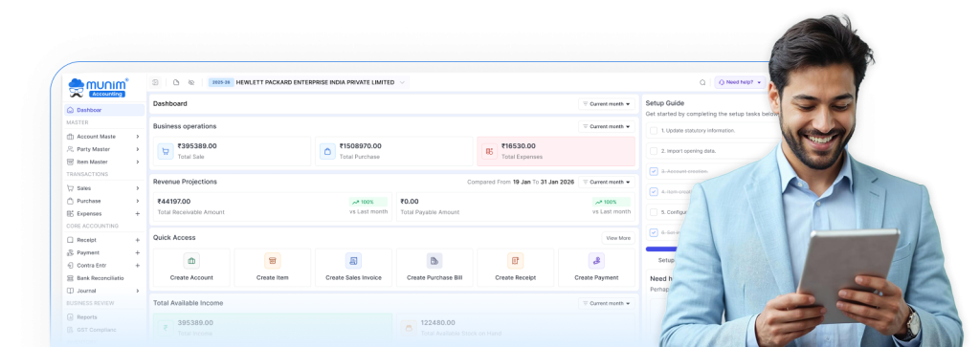The height and width of the screenshot is (347, 980).
Task: Expand the Journal submenu chevron
Action: point(138,291)
